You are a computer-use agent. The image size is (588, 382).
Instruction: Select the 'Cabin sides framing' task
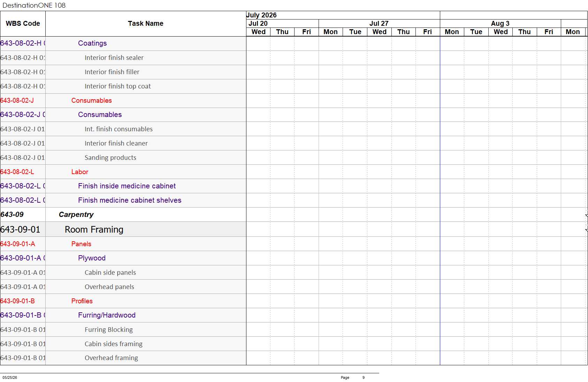114,344
